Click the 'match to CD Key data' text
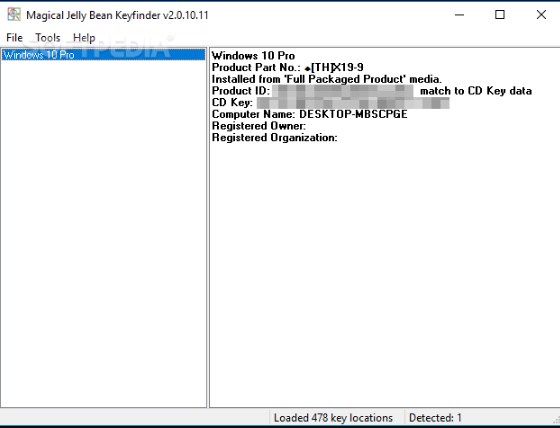Screen dimensions: 560x428 pos(476,91)
